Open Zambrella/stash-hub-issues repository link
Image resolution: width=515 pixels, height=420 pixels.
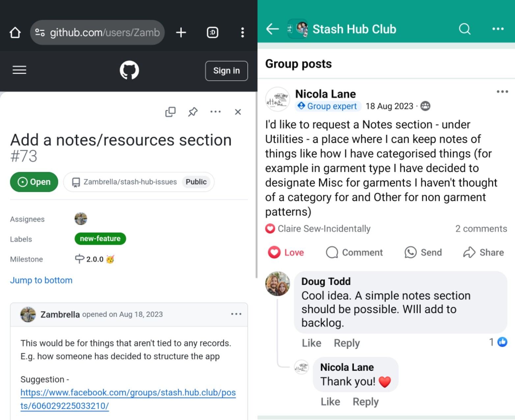(x=130, y=182)
